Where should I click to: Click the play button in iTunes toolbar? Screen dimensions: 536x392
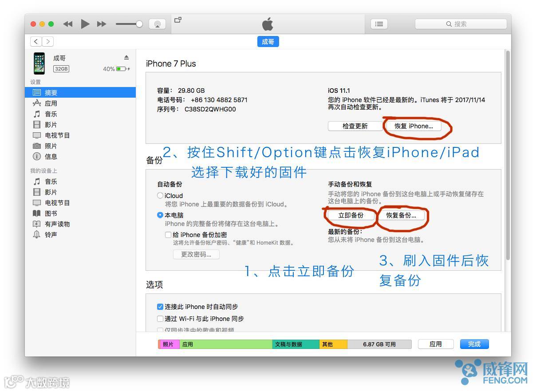85,24
